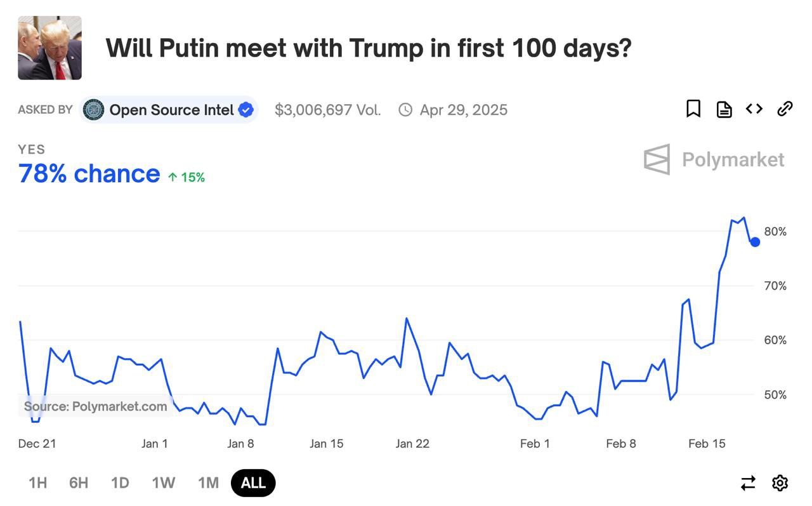The image size is (812, 506).
Task: Click the market title heading
Action: (x=368, y=48)
